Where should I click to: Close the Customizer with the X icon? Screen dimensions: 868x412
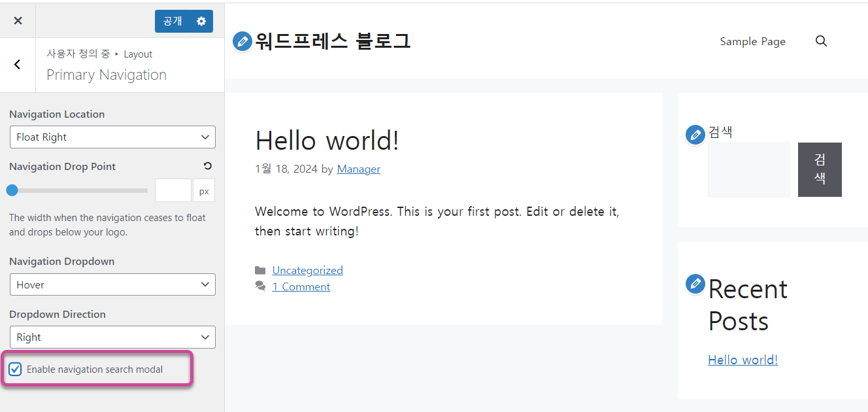pyautogui.click(x=18, y=21)
